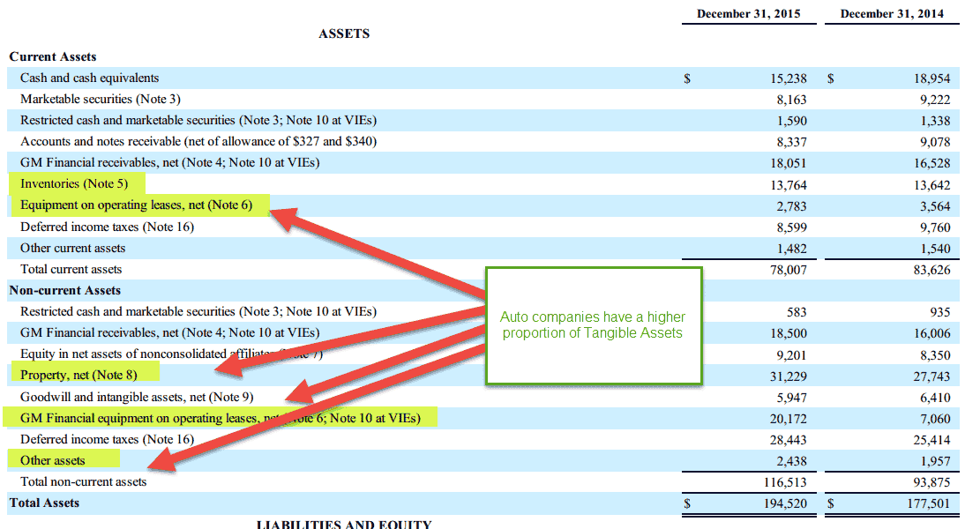Click the 177,501 total assets value

[929, 504]
